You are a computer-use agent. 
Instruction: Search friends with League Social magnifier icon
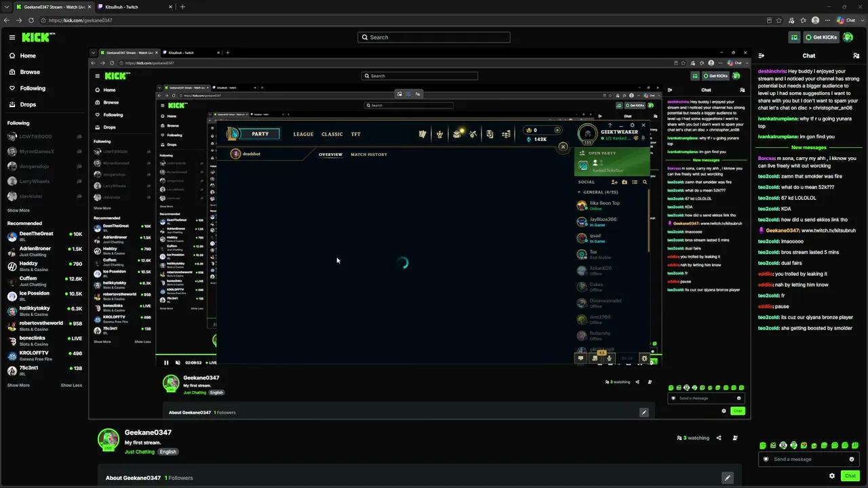(x=645, y=182)
